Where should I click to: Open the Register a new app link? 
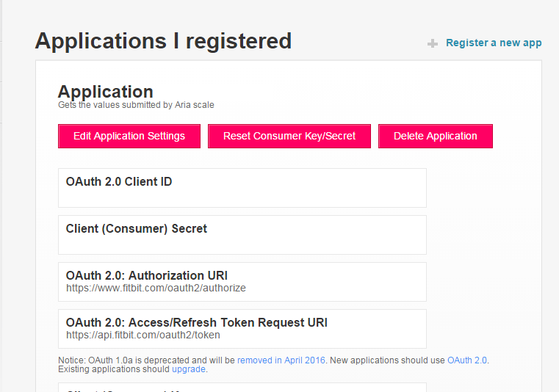tap(494, 43)
